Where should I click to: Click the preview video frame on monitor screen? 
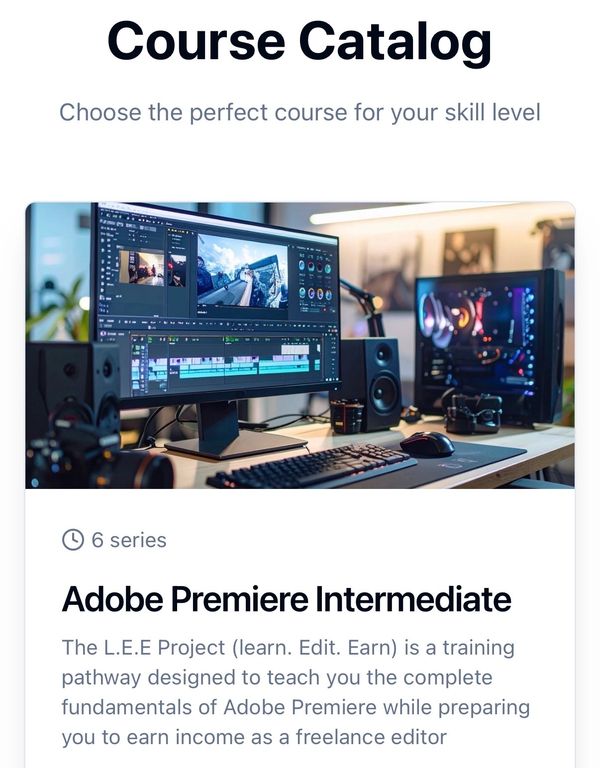pyautogui.click(x=242, y=271)
